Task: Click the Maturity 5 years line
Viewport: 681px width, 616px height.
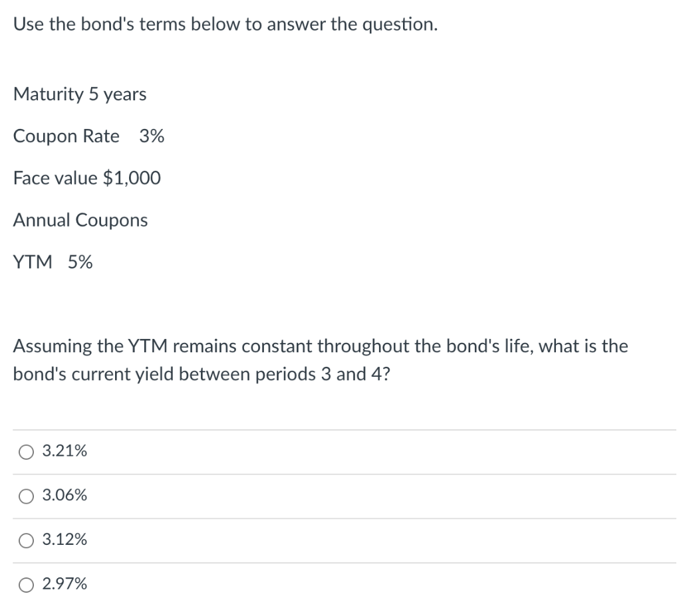Action: tap(79, 94)
